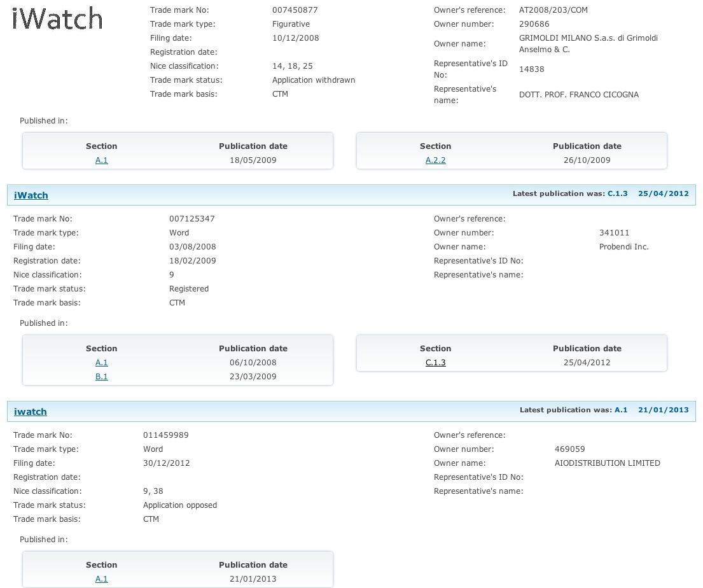Open section C.1.3 link in Published table

[x=435, y=362]
